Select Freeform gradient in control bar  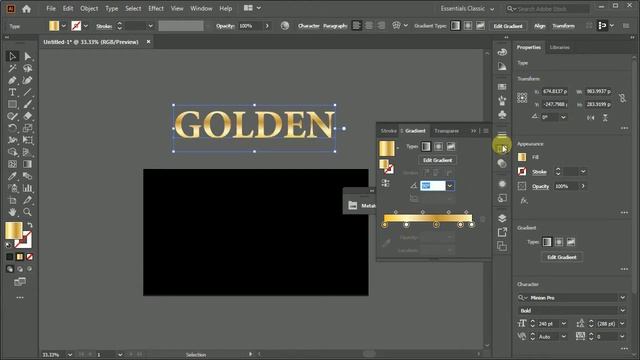pos(480,26)
